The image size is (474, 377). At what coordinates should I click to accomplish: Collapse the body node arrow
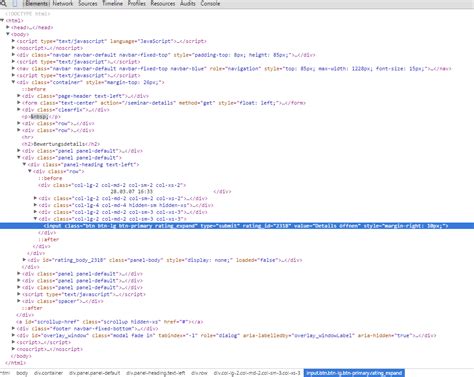8,34
